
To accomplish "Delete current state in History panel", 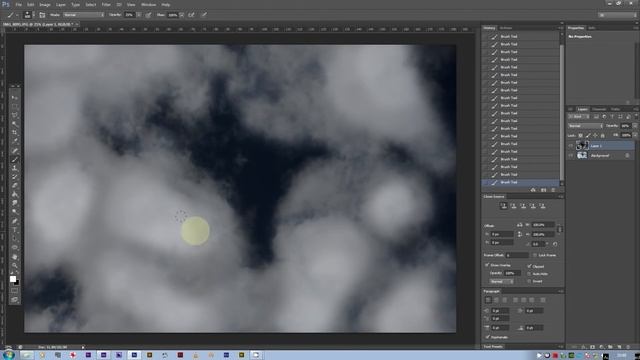I will pyautogui.click(x=553, y=190).
